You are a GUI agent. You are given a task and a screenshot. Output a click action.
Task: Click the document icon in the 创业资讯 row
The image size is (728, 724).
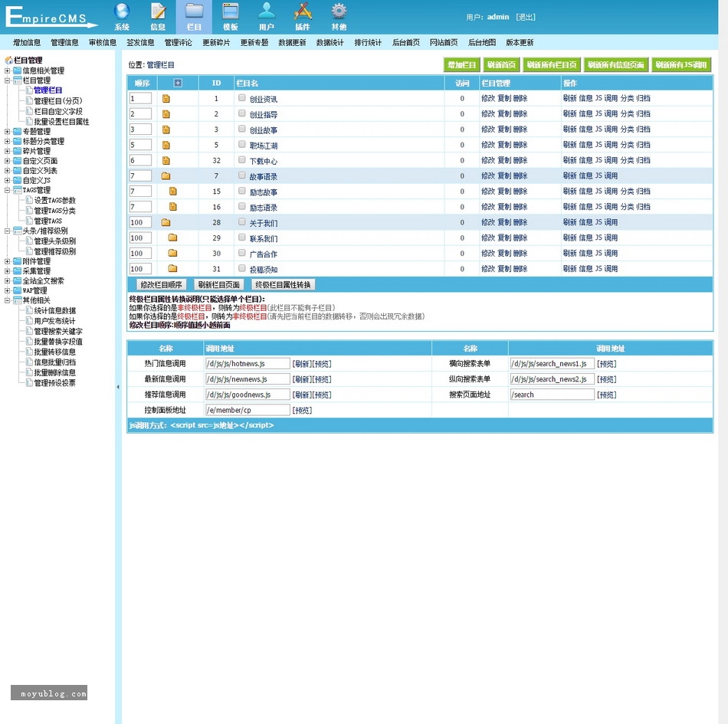166,98
